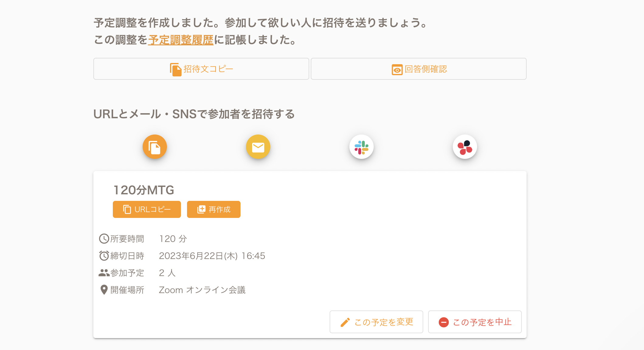Click the Zoom オンライン会議 location text
This screenshot has height=350, width=644.
pyautogui.click(x=202, y=290)
